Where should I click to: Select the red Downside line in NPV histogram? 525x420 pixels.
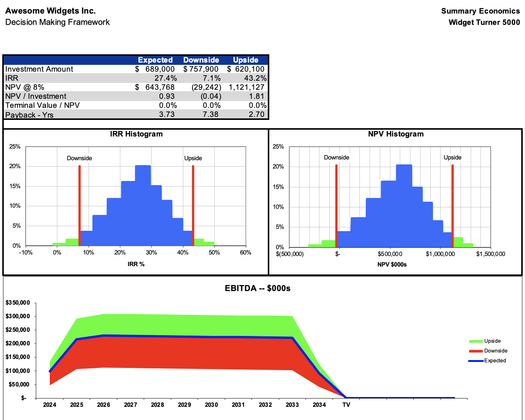[336, 205]
